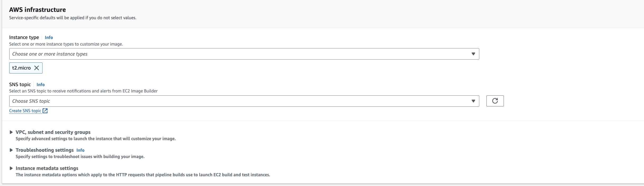
Task: Click the 'SNS topic' field label
Action: click(x=20, y=85)
